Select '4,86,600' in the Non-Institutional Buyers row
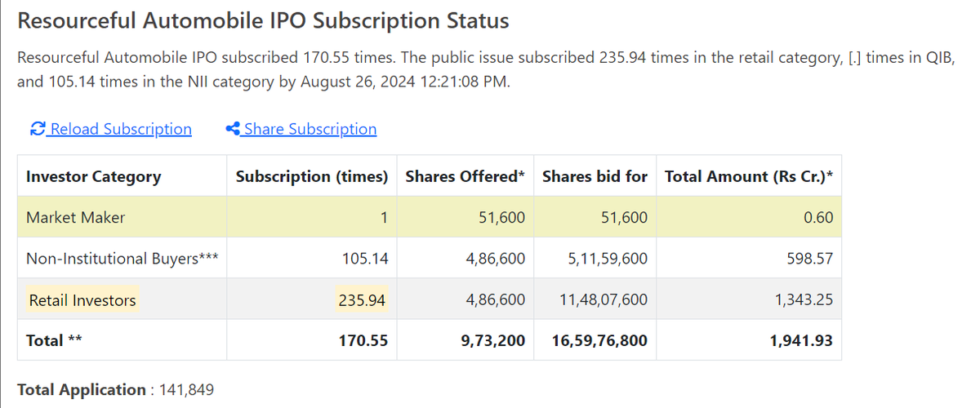This screenshot has width=980, height=408. coord(496,259)
